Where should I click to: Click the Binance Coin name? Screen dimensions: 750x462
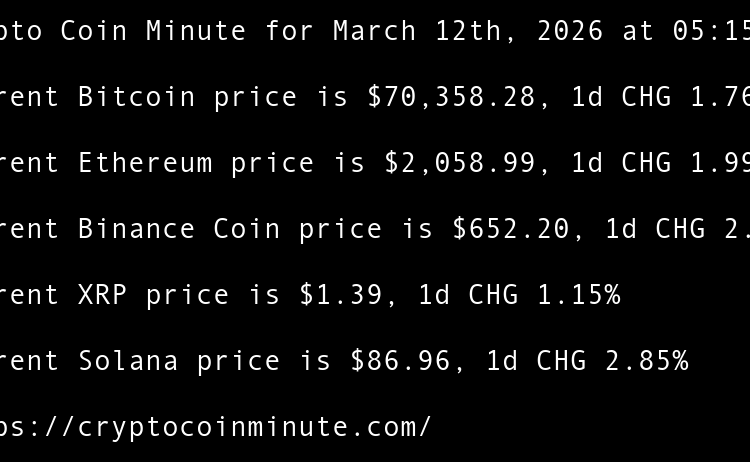[x=179, y=229]
